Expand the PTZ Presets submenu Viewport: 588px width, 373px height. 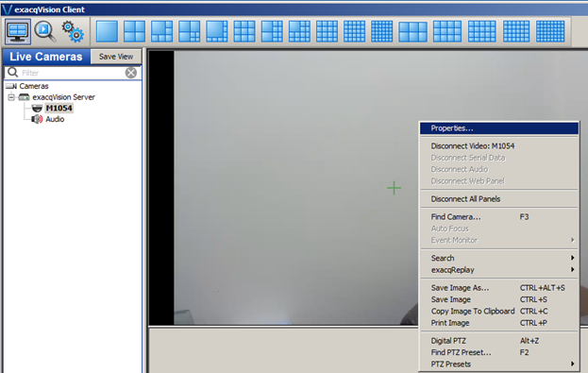[499, 364]
